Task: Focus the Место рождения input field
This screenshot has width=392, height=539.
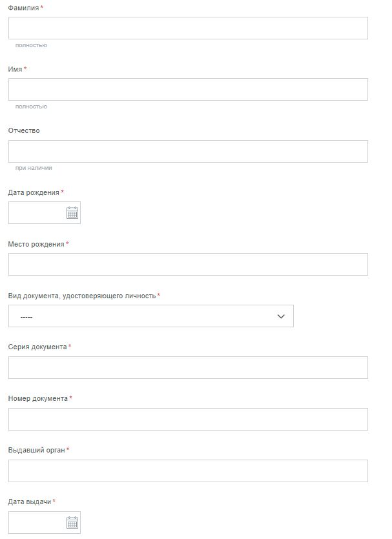Action: 188,265
